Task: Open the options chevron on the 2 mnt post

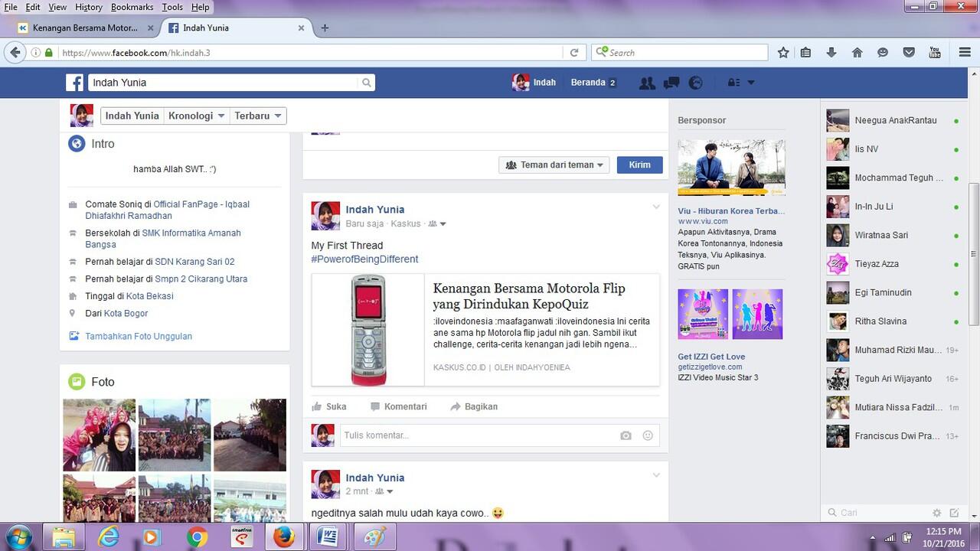Action: pos(656,475)
